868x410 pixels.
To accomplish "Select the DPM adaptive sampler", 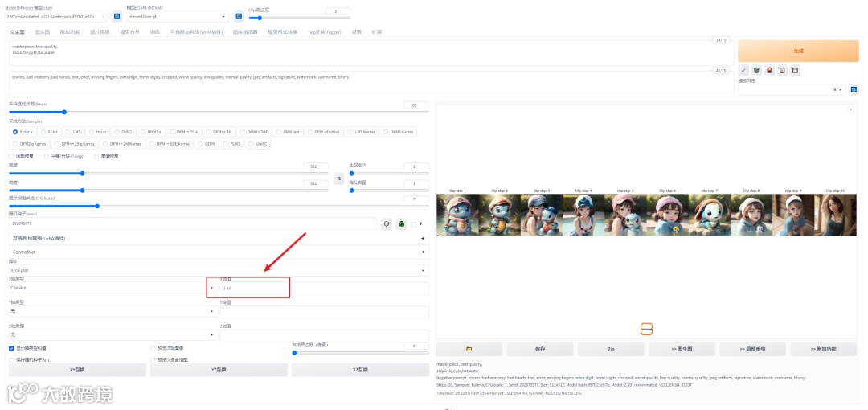I will (x=323, y=132).
